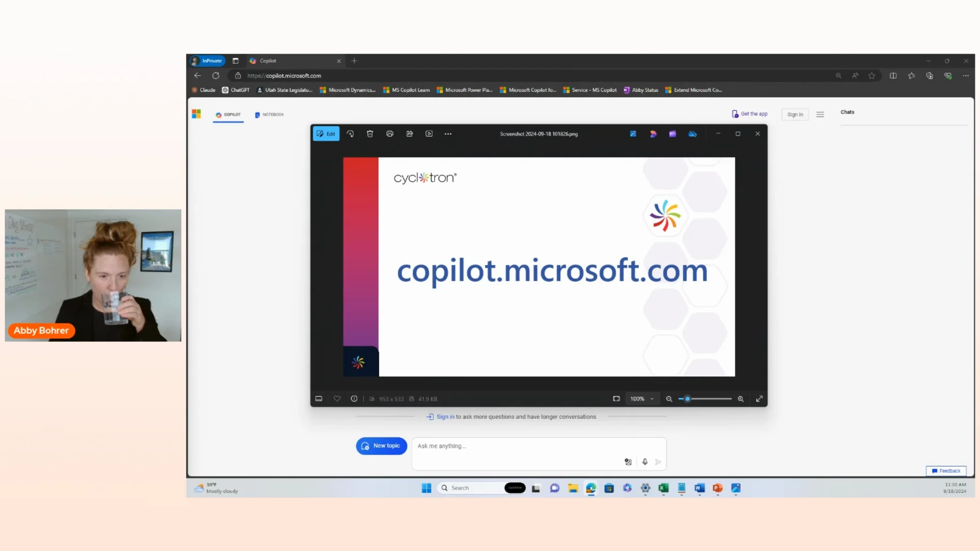Print the screenshot image
The image size is (980, 551).
pyautogui.click(x=389, y=134)
